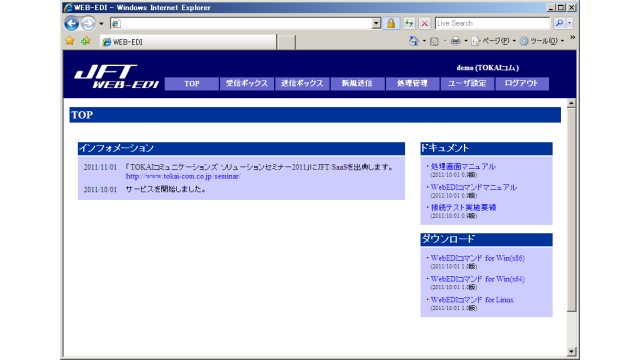Go to the TOP navigation tab

191,84
